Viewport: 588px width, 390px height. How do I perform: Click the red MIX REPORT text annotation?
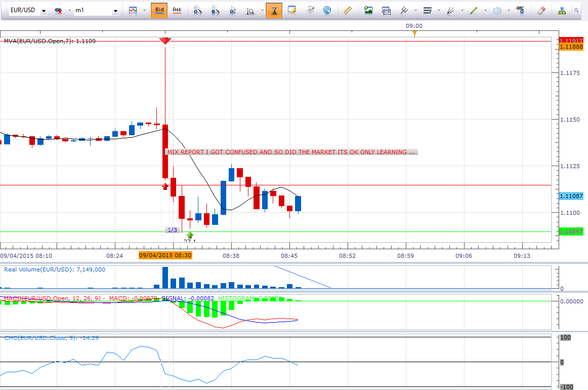(291, 152)
